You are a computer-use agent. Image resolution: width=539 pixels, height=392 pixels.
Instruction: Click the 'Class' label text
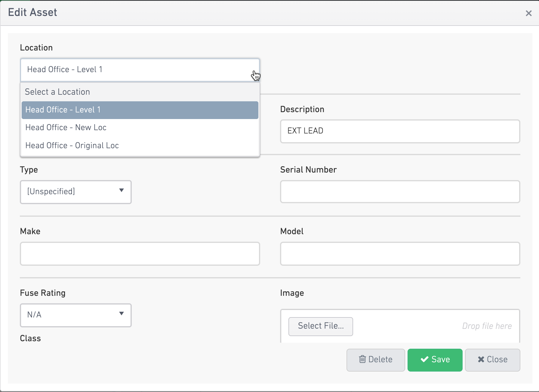pyautogui.click(x=30, y=338)
